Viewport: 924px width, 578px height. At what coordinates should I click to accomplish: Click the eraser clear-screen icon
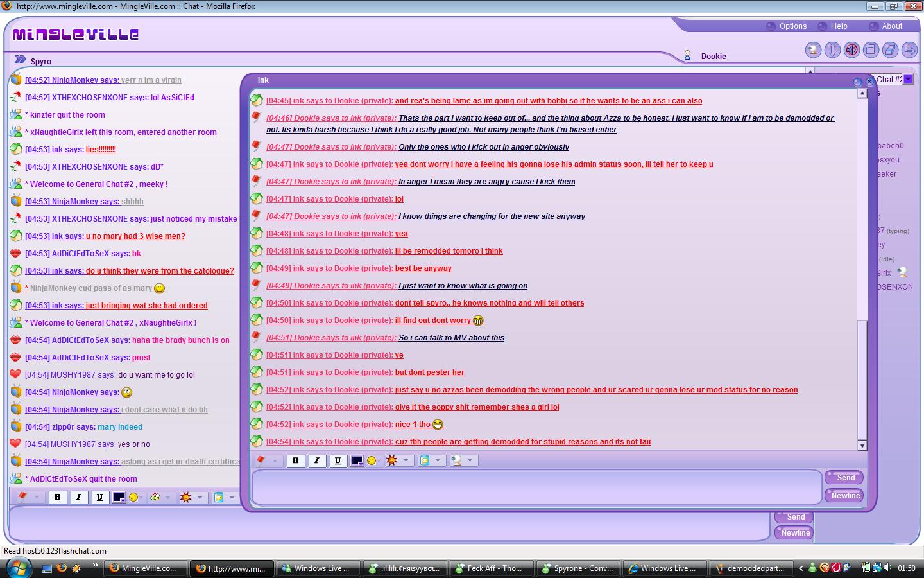coord(890,49)
